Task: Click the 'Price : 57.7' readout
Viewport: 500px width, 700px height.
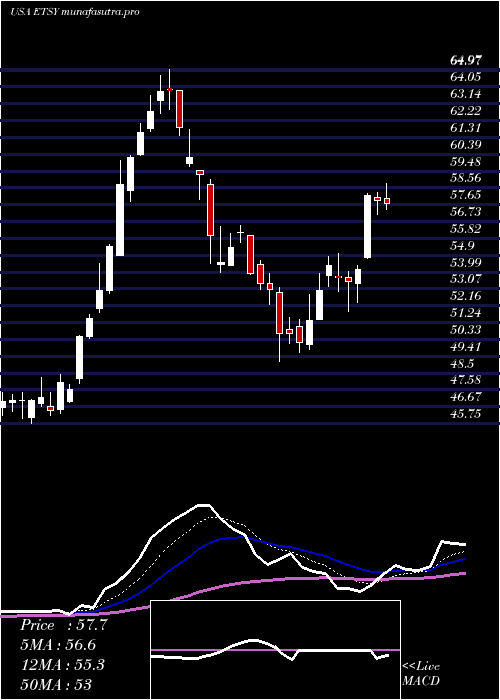Action: point(64,625)
